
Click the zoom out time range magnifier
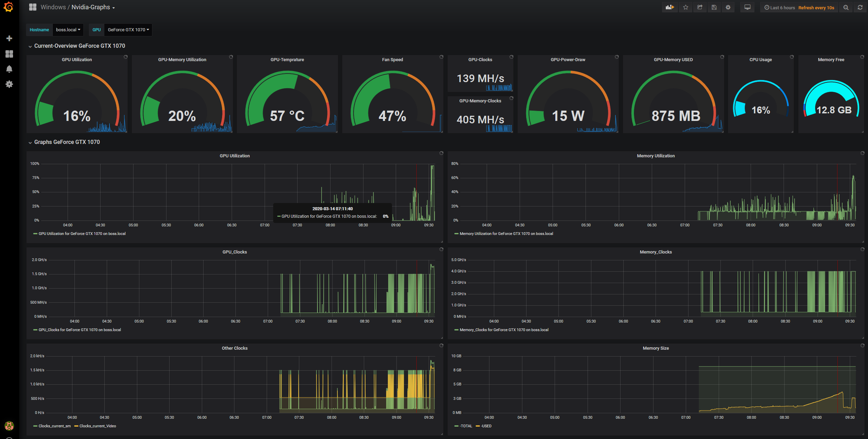(846, 8)
